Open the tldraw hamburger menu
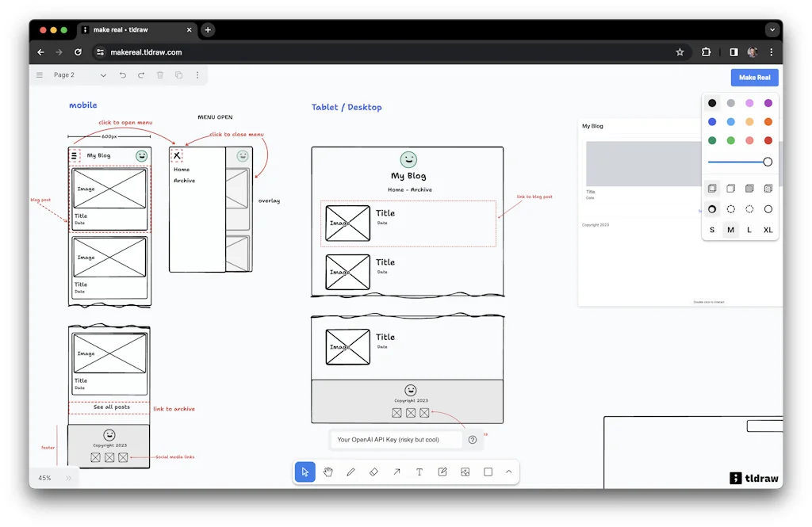Viewport: 812px width, 527px height. (38, 74)
